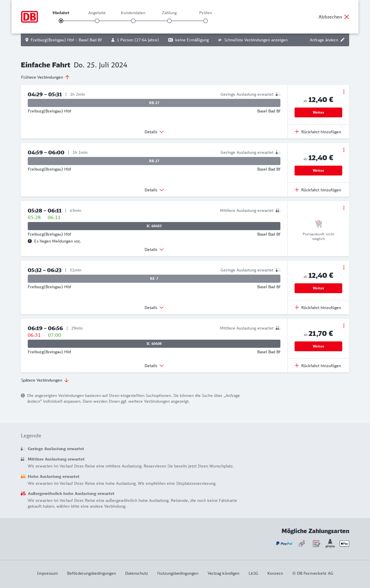Image resolution: width=370 pixels, height=588 pixels.
Task: Click the occupancy icon on the 05:32 connection
Action: tap(278, 270)
